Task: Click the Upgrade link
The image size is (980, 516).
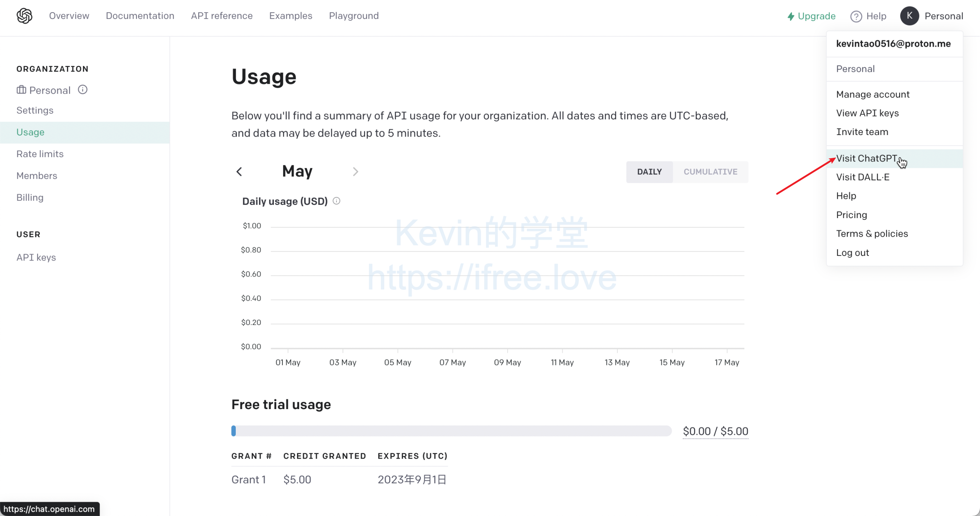Action: tap(817, 16)
